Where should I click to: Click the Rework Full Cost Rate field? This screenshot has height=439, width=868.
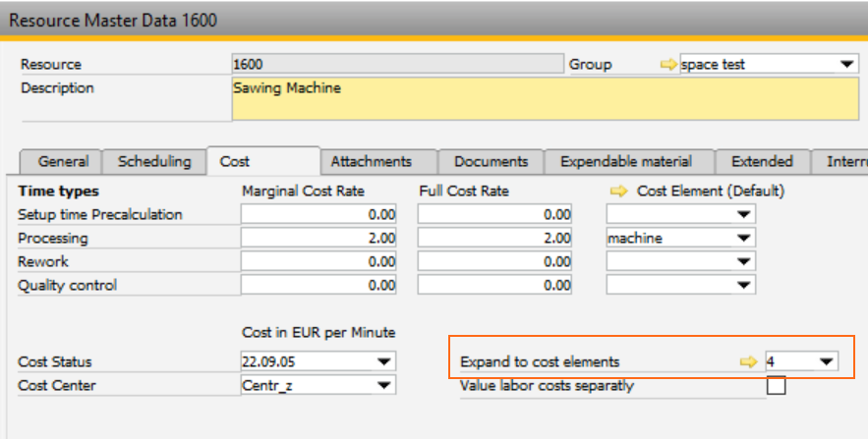point(495,262)
